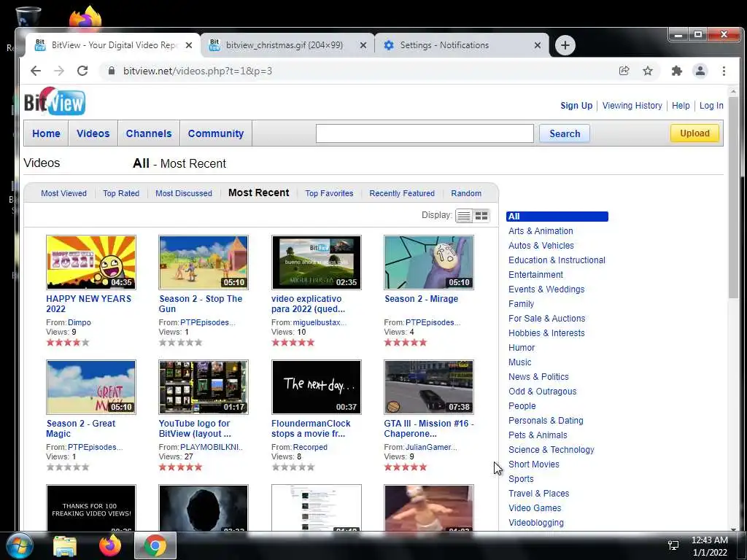Select Autos & Vehicles category

(x=541, y=246)
